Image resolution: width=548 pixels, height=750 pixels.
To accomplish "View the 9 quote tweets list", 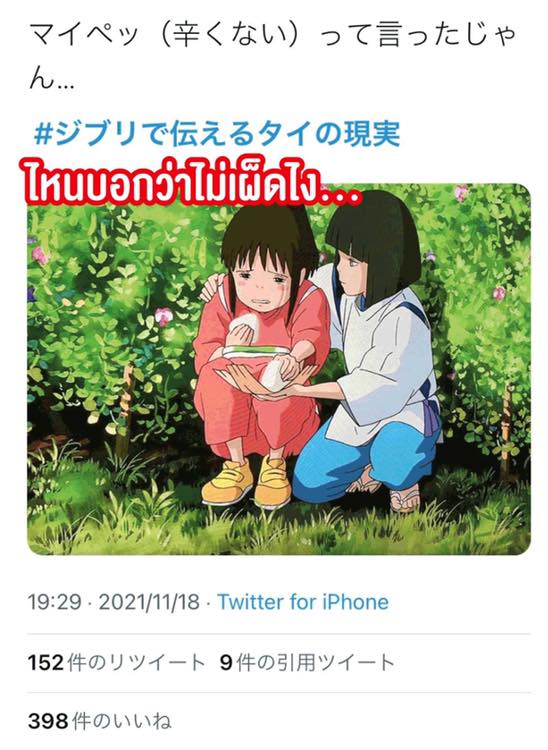I will 307,662.
